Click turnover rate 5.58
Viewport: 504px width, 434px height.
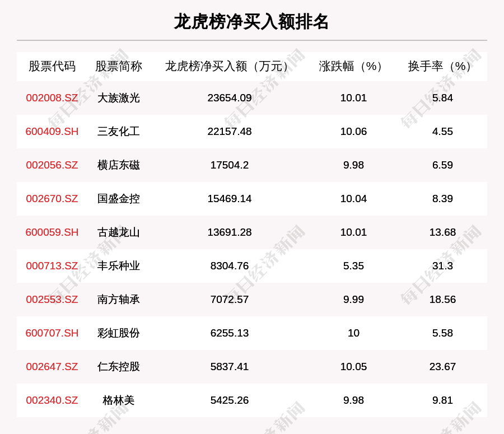pyautogui.click(x=442, y=333)
